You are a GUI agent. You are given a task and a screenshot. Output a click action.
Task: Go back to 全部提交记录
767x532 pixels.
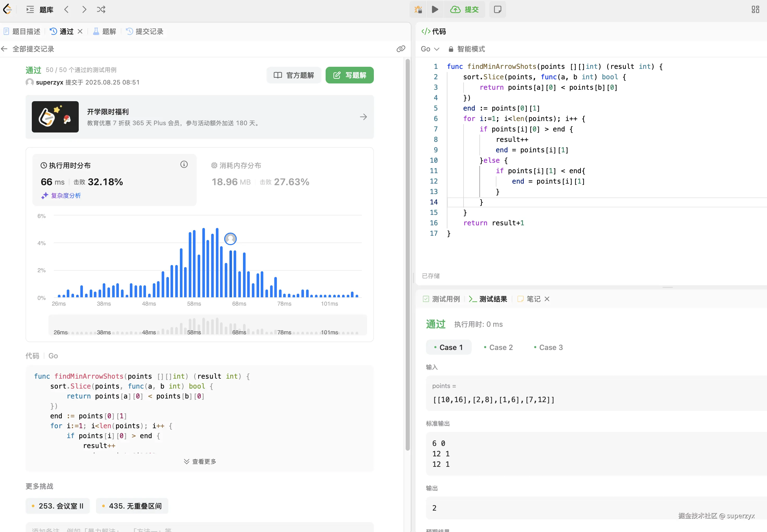pyautogui.click(x=28, y=49)
